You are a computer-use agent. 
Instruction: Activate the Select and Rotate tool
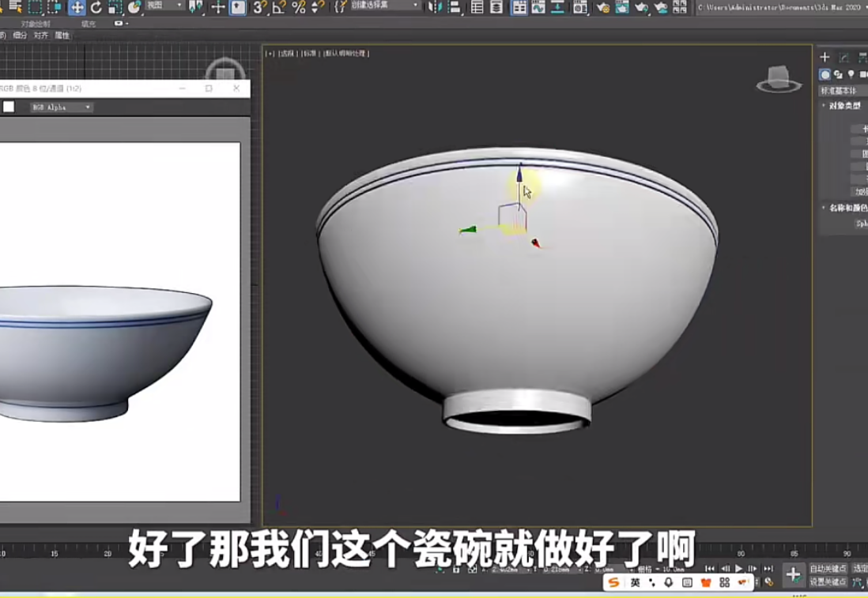pos(96,7)
